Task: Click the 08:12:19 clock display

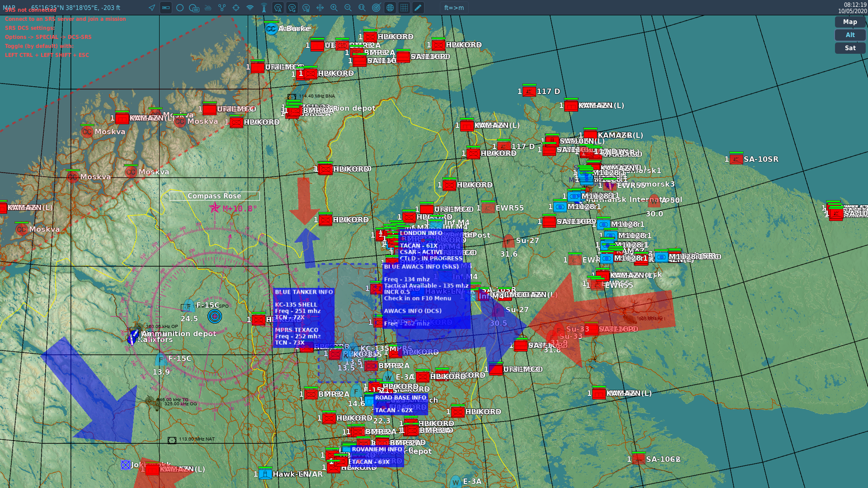Action: point(855,5)
